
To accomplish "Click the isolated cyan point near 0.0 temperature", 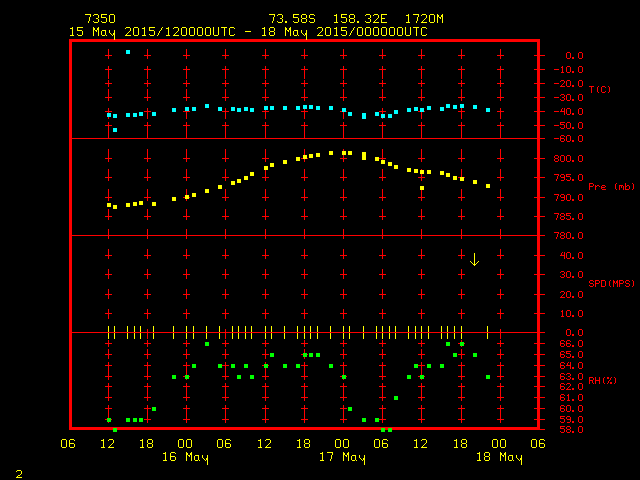I will [x=128, y=52].
